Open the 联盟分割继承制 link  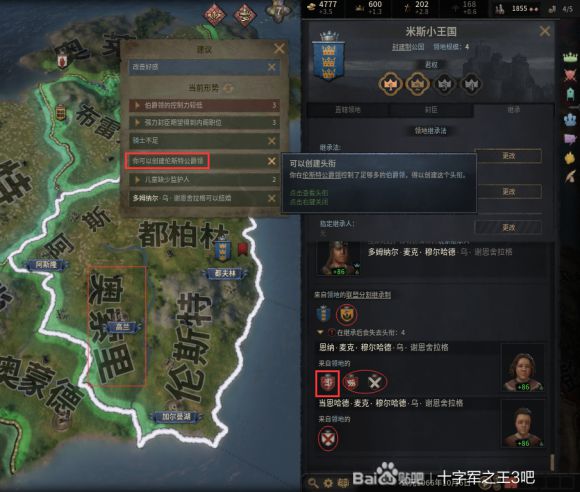coord(368,295)
